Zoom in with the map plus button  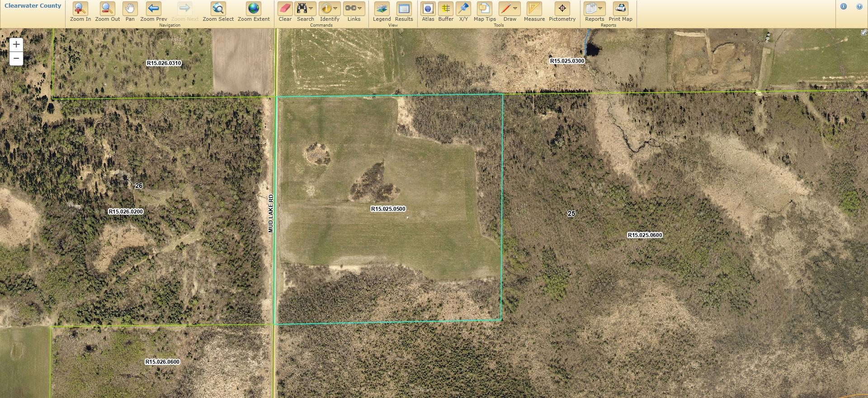16,44
